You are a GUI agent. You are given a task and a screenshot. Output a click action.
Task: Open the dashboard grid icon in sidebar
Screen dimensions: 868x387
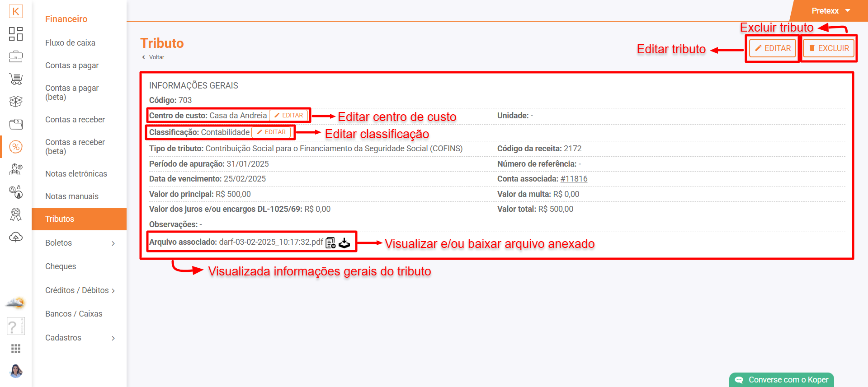[x=16, y=34]
